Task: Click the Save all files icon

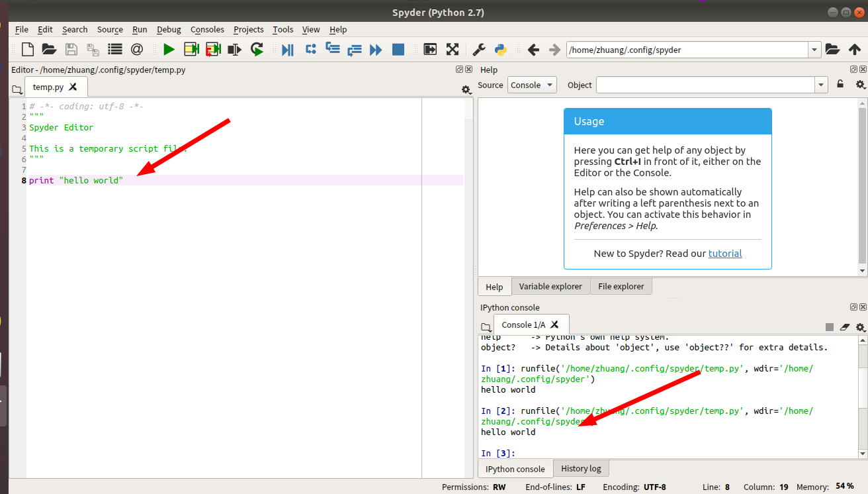Action: [93, 49]
